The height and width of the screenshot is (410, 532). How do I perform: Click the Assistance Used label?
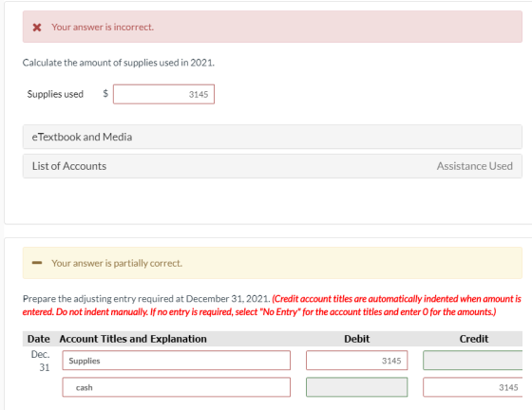pyautogui.click(x=474, y=166)
